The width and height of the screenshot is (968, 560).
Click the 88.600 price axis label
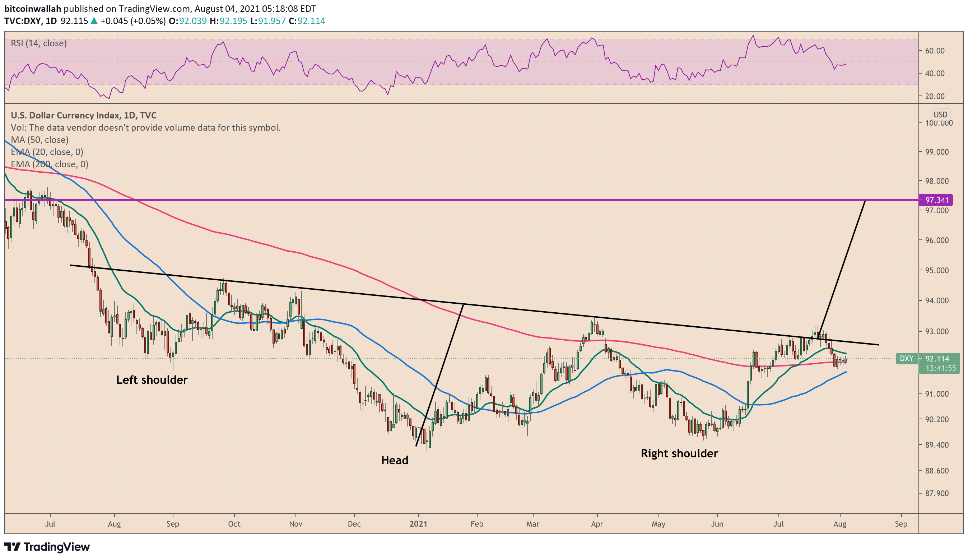937,471
